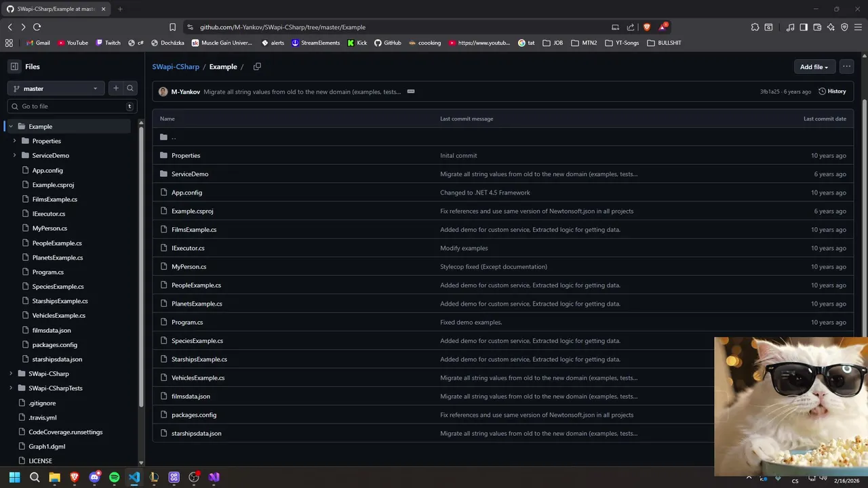This screenshot has width=868, height=488.
Task: Expand the SWapi-CSharp folder in tree
Action: (x=11, y=373)
